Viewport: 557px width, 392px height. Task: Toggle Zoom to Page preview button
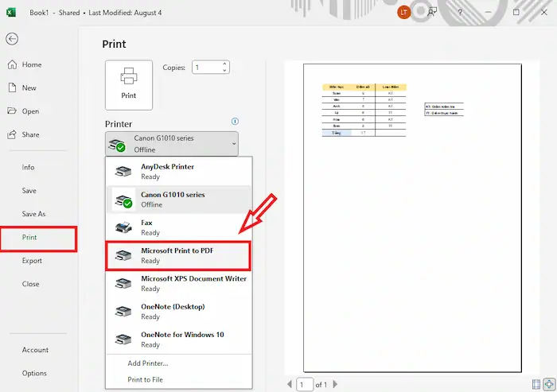pyautogui.click(x=548, y=384)
